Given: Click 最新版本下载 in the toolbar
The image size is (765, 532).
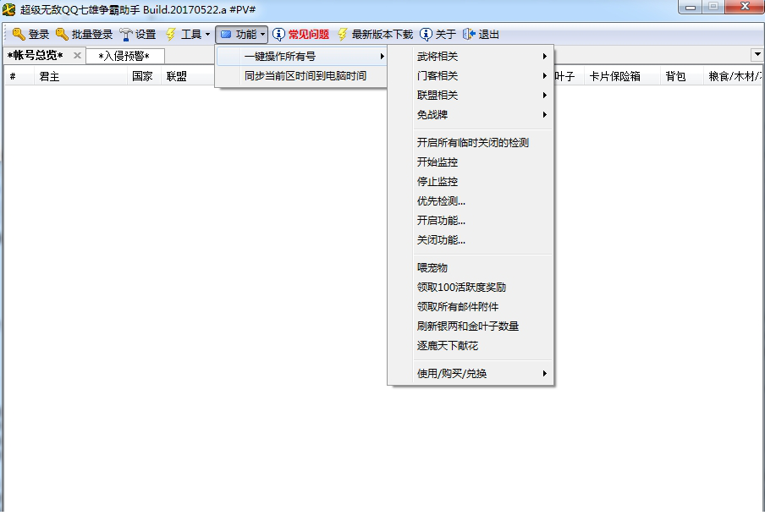Looking at the screenshot, I should click(x=375, y=34).
